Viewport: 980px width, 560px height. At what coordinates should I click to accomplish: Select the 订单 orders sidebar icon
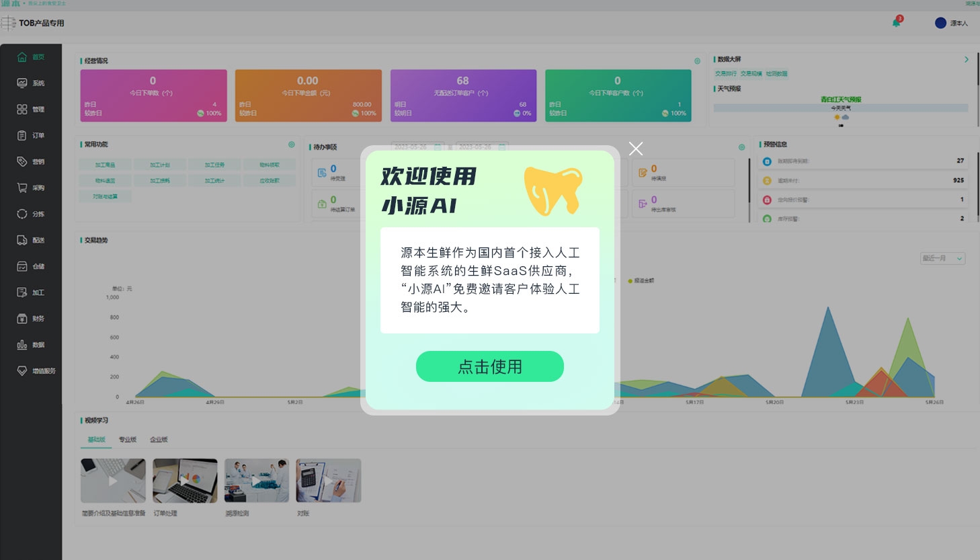[x=22, y=136]
